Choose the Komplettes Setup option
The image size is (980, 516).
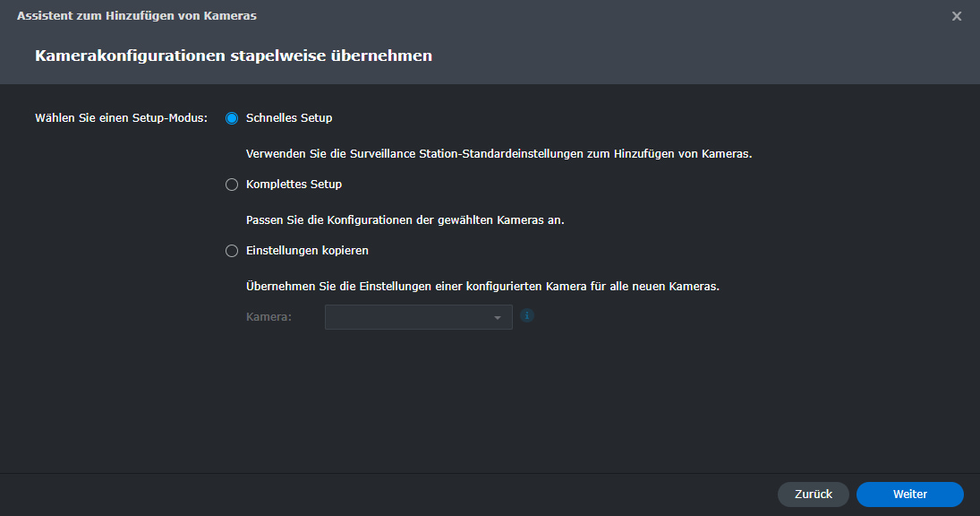[x=232, y=185]
